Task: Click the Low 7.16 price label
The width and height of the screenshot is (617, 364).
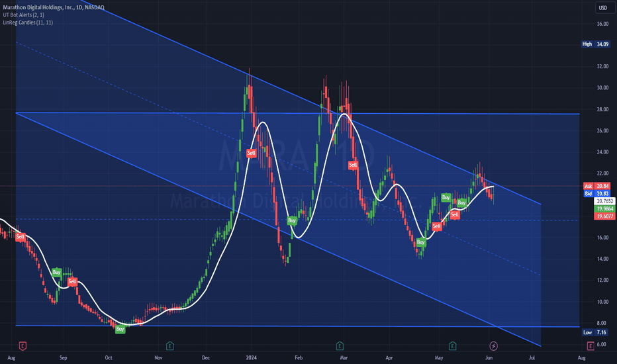Action: [596, 332]
